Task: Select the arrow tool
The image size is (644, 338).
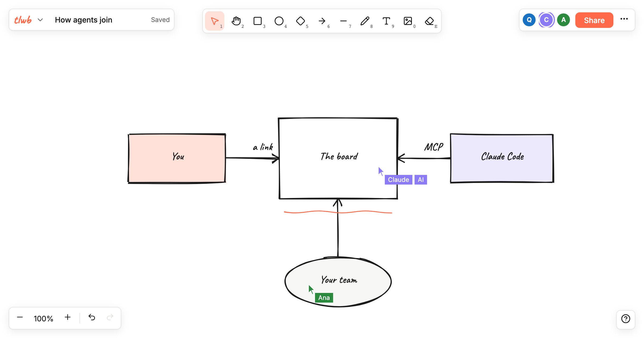Action: [x=322, y=21]
